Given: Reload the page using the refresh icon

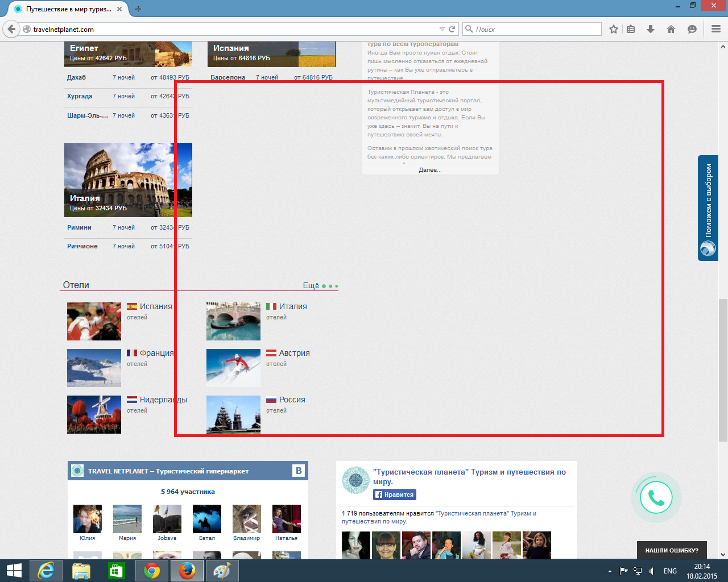Looking at the screenshot, I should [452, 29].
